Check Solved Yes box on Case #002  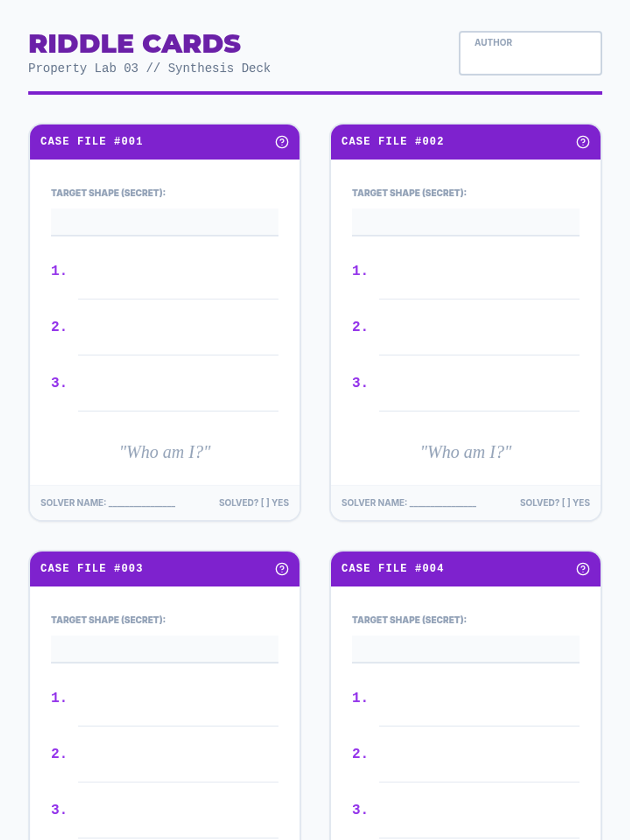(x=566, y=503)
